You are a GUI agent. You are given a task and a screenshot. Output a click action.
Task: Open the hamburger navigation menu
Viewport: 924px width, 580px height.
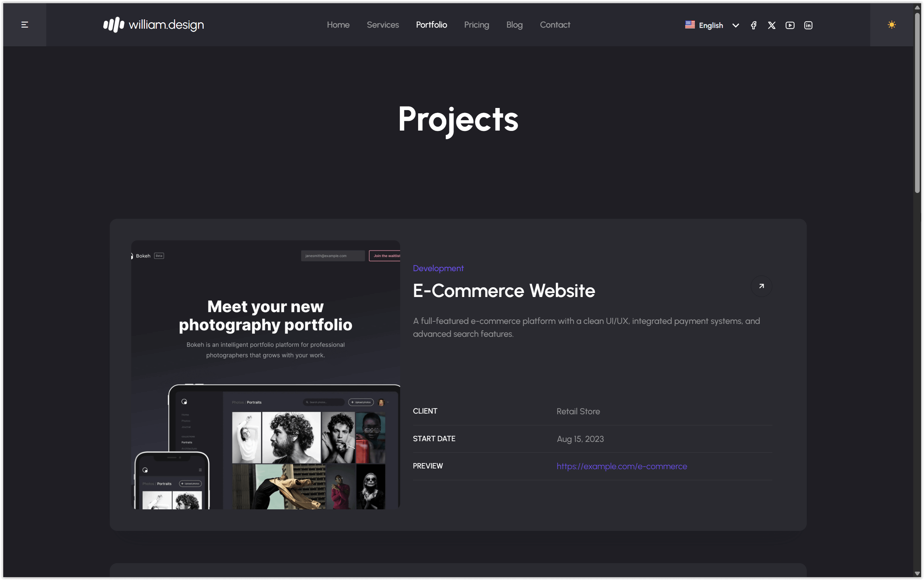coord(24,24)
